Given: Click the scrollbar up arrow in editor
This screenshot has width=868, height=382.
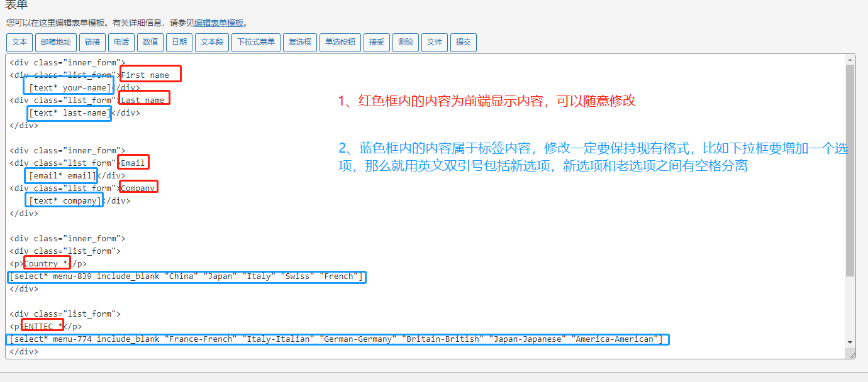Looking at the screenshot, I should tap(850, 59).
